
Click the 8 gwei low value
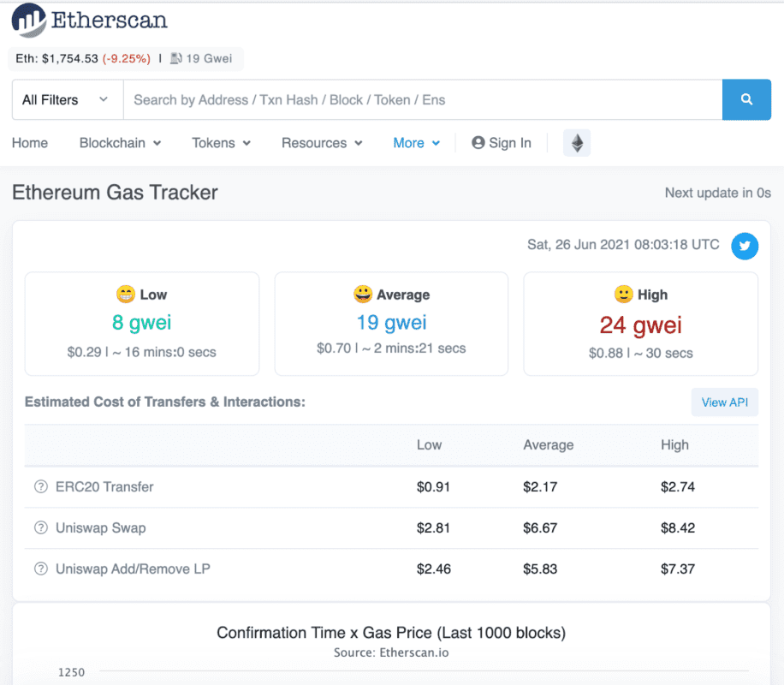pyautogui.click(x=141, y=323)
